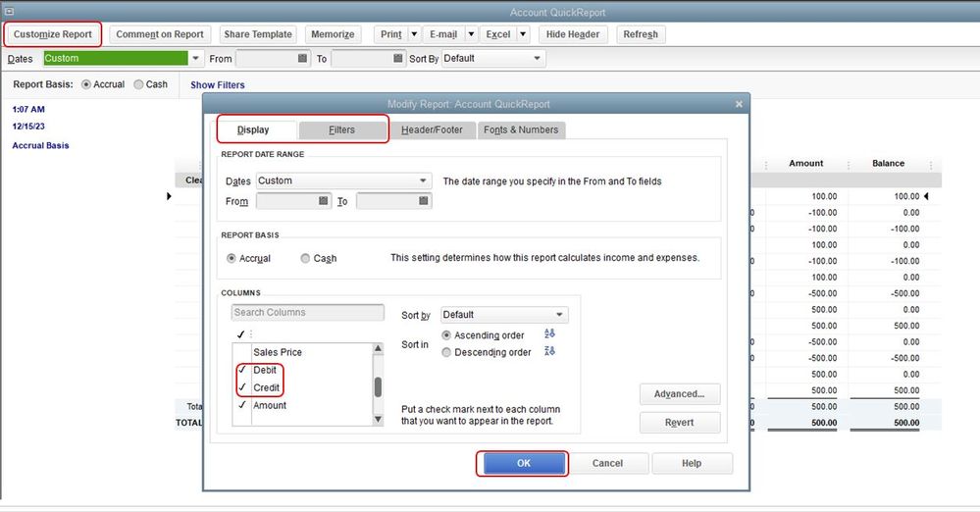The height and width of the screenshot is (512, 980).
Task: Click Revert button
Action: 680,423
